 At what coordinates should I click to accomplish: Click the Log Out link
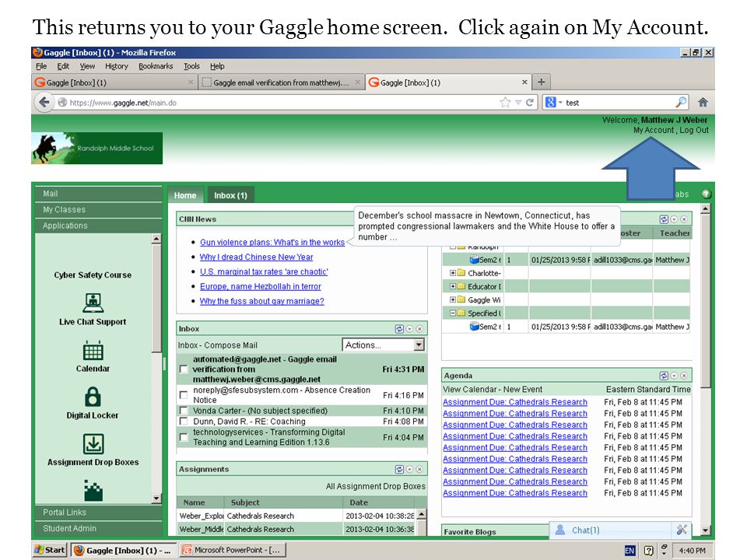coord(693,130)
